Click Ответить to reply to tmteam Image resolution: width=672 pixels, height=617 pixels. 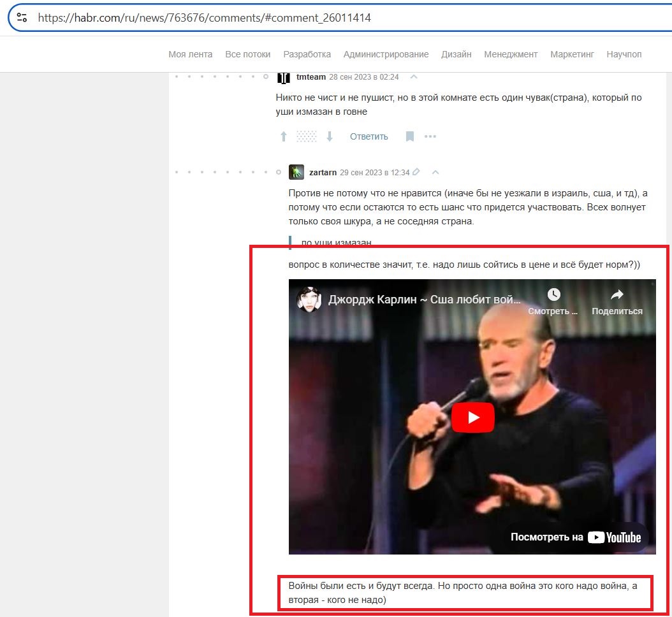click(369, 136)
